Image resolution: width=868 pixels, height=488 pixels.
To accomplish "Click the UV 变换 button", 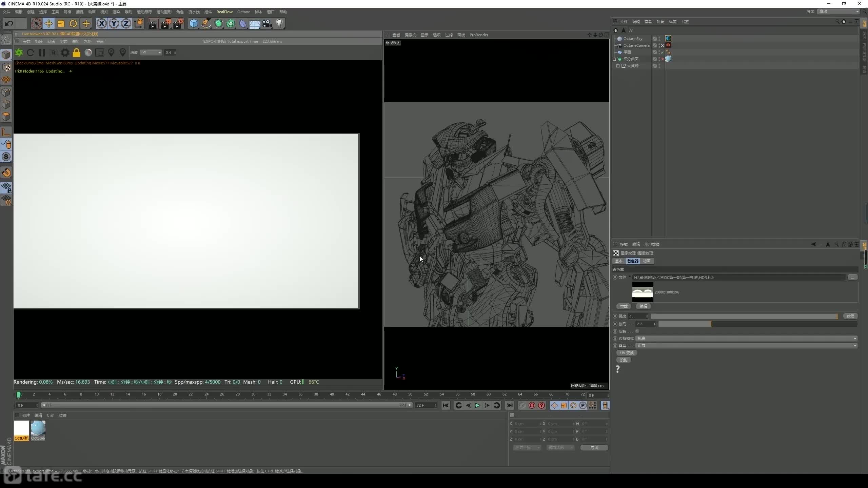I will point(627,353).
